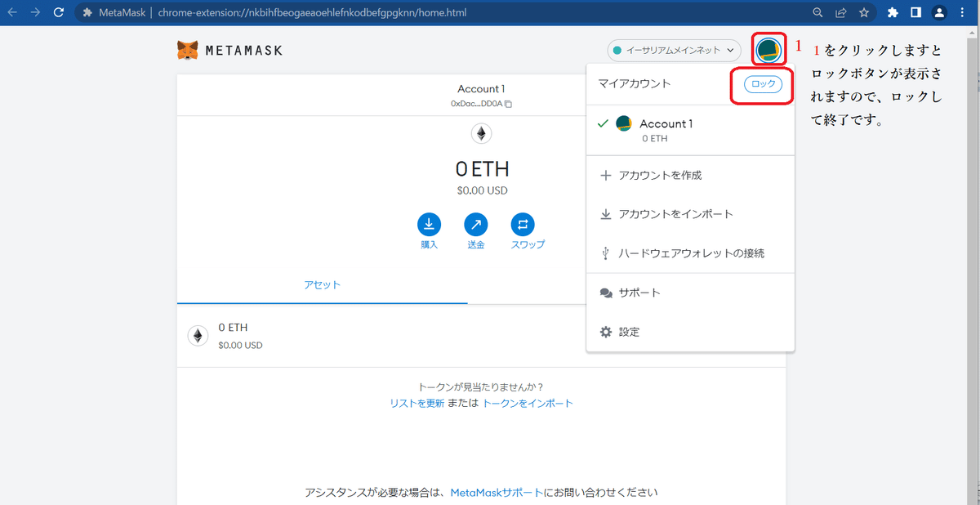Open Chrome extensions puzzle icon

pyautogui.click(x=893, y=13)
